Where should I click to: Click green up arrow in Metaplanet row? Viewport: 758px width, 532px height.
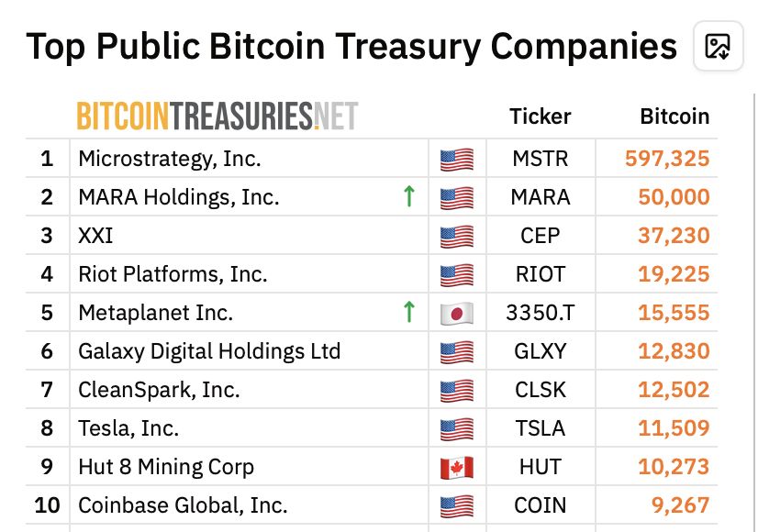coord(409,312)
